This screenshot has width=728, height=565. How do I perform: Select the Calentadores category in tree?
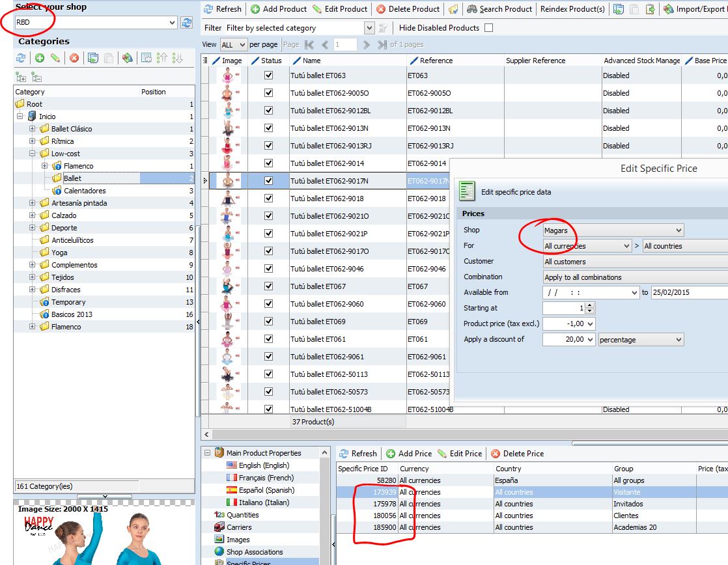coord(85,191)
